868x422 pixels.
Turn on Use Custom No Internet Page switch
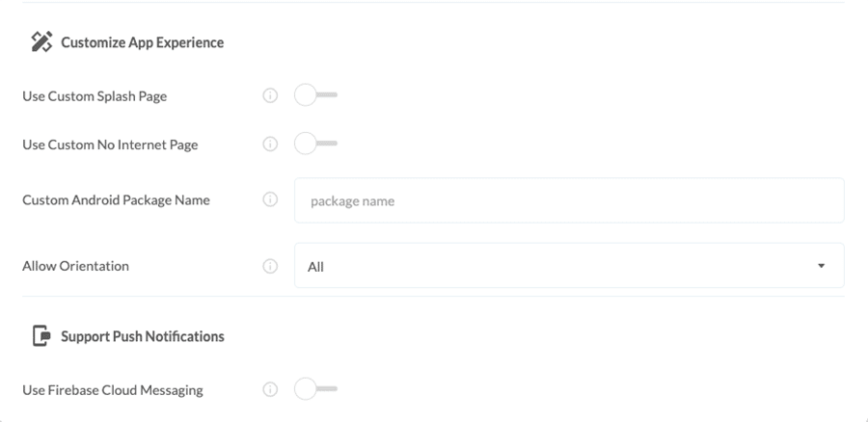pyautogui.click(x=315, y=144)
